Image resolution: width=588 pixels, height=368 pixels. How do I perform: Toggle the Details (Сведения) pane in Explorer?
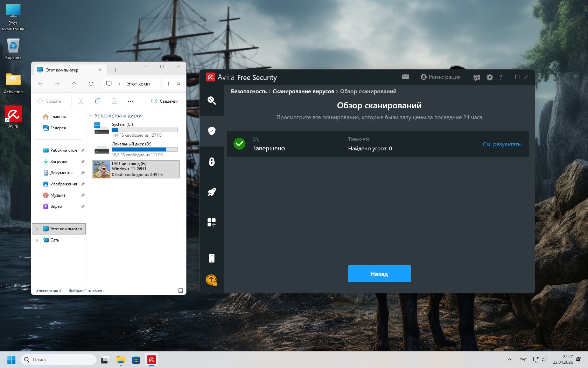[165, 101]
